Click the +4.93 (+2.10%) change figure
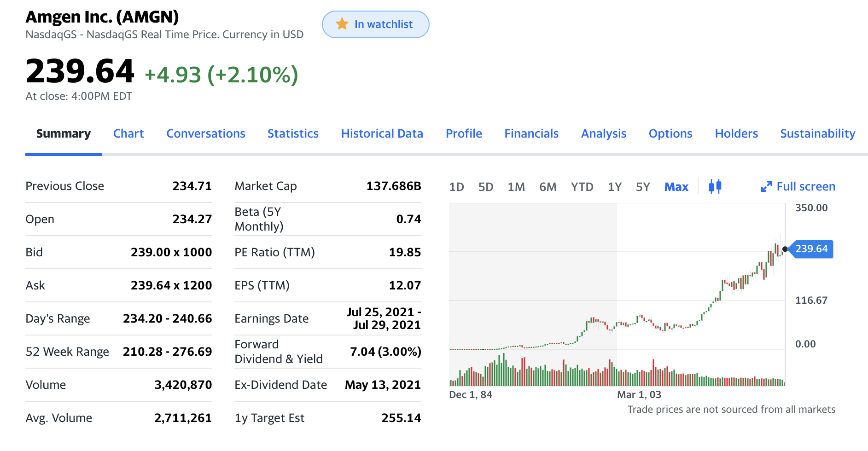The image size is (868, 451). (x=221, y=75)
